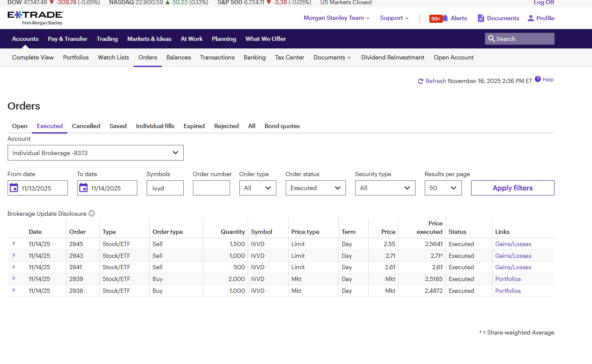Switch to the Cancelled orders tab

tap(86, 126)
